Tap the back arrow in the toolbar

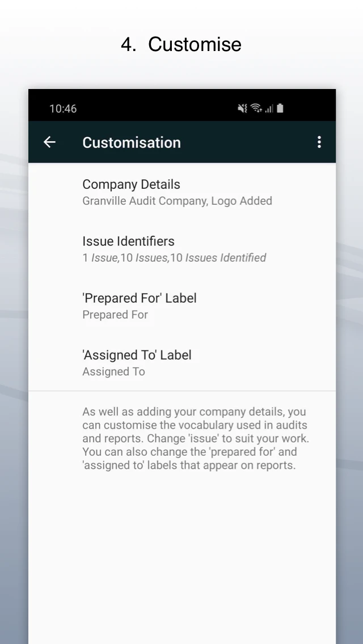point(50,142)
